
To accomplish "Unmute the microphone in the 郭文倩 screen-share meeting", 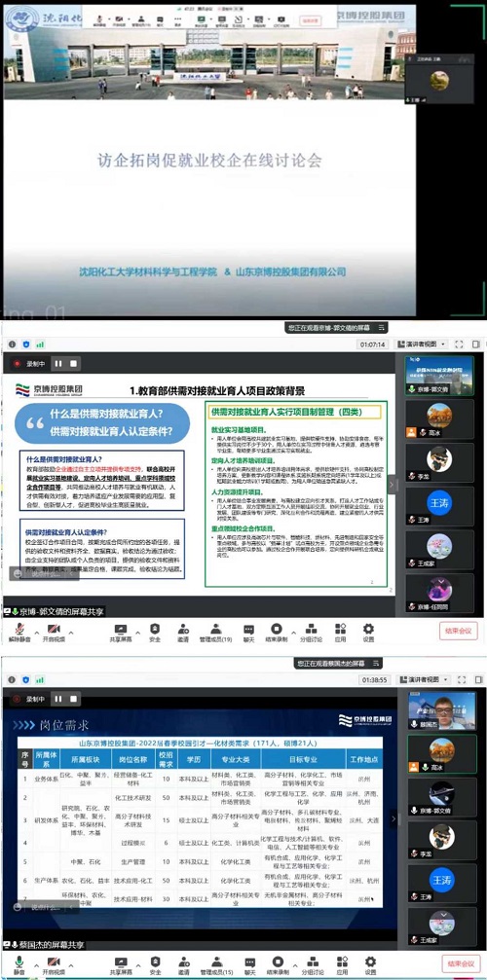I will point(19,634).
